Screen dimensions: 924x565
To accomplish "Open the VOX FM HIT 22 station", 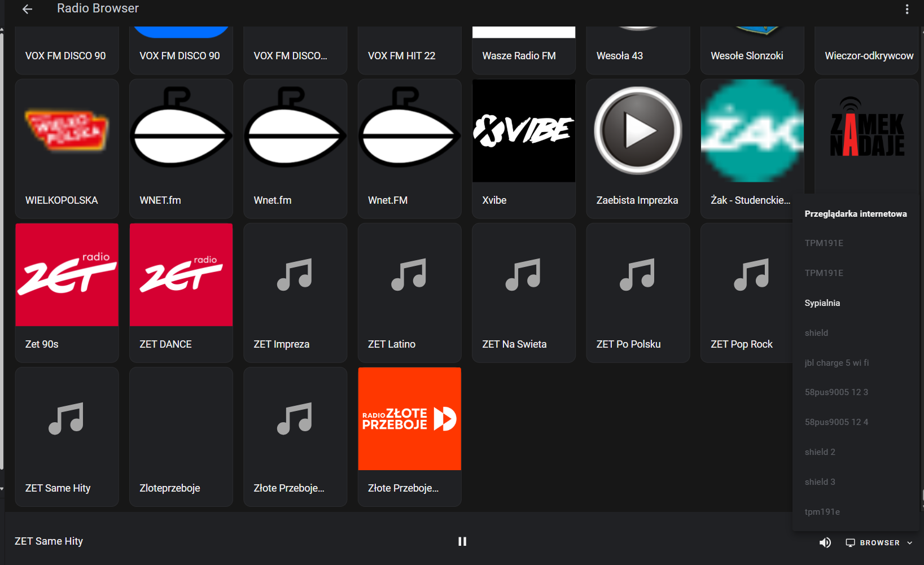I will click(410, 50).
